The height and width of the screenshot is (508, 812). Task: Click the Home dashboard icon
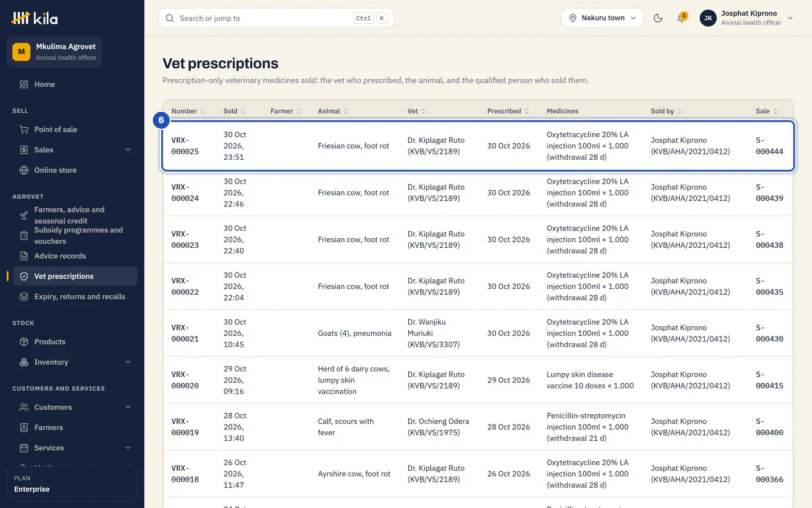(x=24, y=84)
